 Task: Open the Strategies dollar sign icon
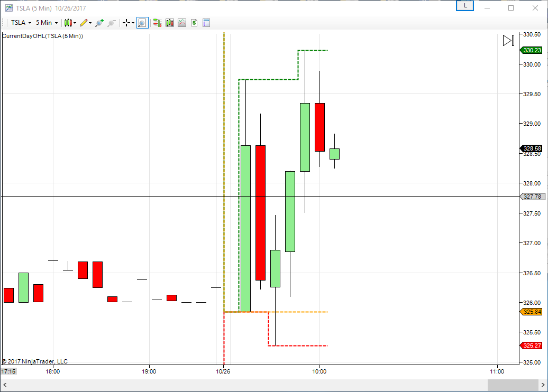pyautogui.click(x=194, y=23)
